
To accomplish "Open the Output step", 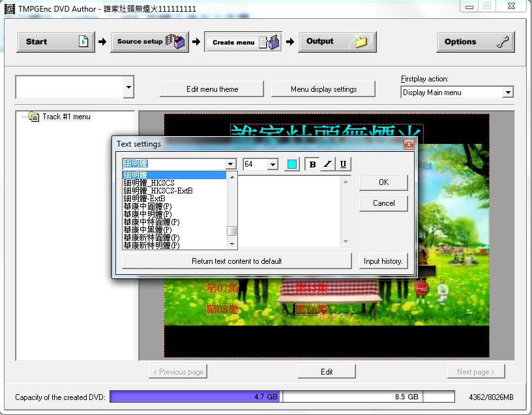I will tap(337, 42).
